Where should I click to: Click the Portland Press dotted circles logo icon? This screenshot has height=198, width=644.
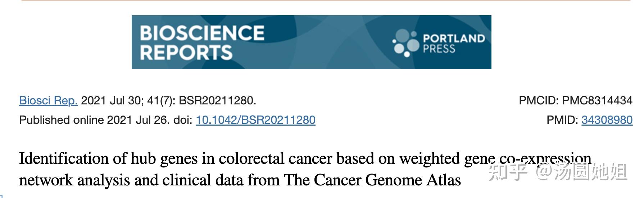pos(406,44)
